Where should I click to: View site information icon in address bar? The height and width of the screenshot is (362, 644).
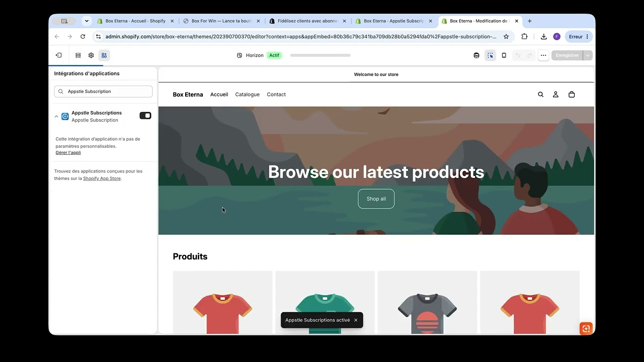(99, 37)
